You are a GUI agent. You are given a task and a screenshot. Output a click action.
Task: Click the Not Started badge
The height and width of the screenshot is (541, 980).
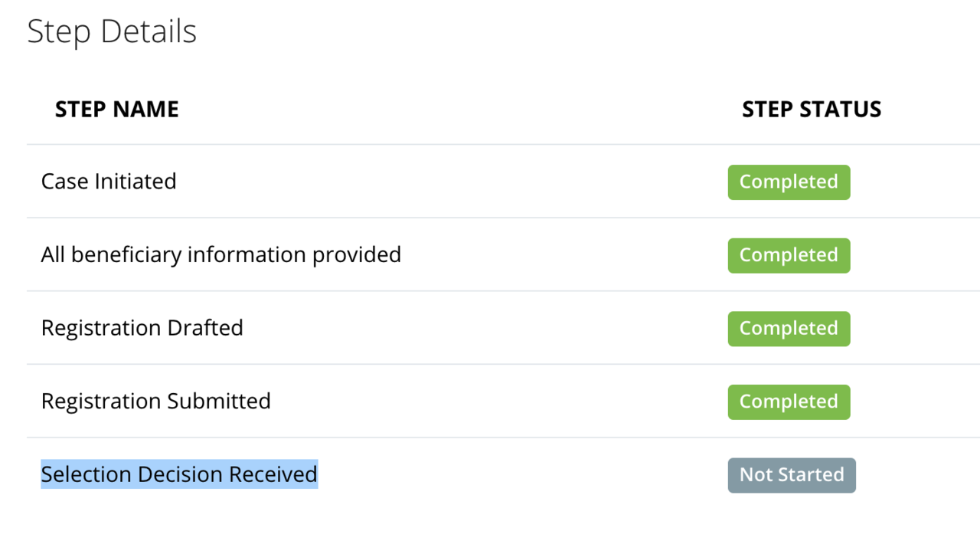coord(792,475)
